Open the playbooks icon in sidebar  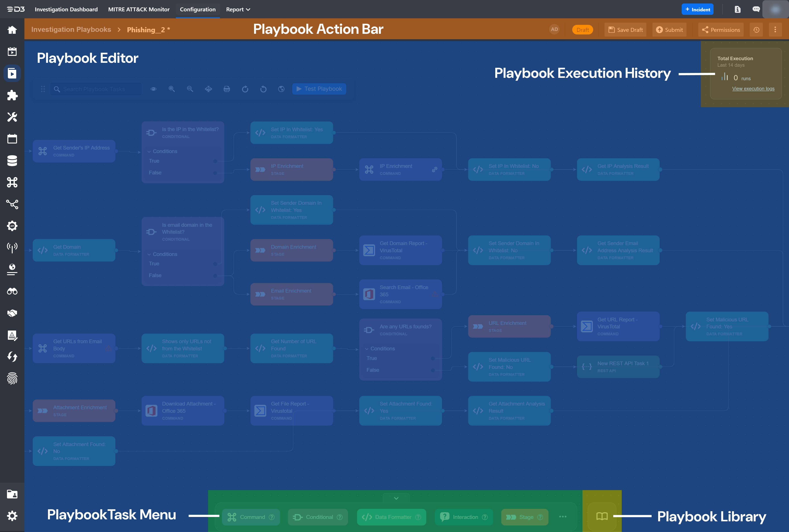pos(12,73)
